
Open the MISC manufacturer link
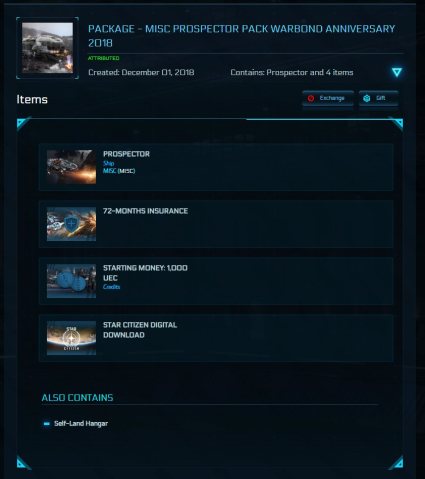click(109, 171)
